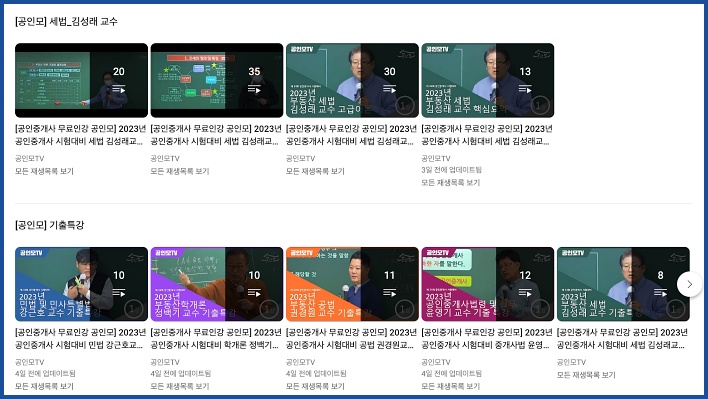Open the 민법 강근호교 playlist title

click(80, 339)
